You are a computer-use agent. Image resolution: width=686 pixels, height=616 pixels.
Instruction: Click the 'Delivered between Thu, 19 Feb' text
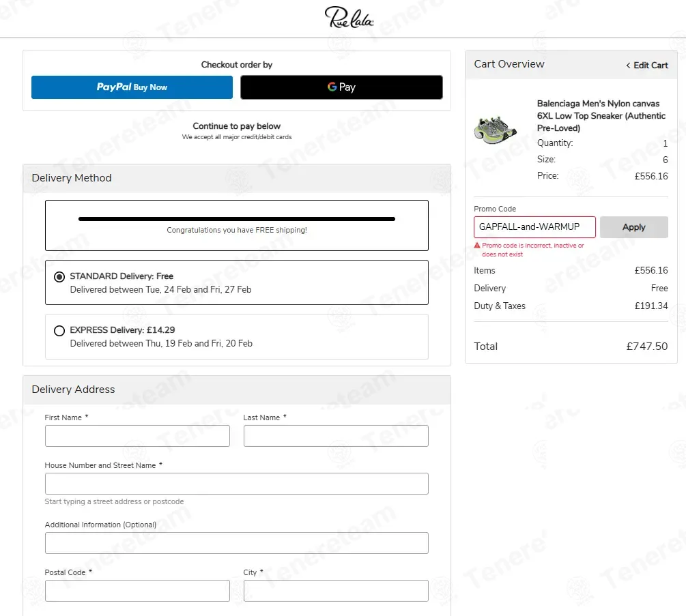tap(161, 344)
